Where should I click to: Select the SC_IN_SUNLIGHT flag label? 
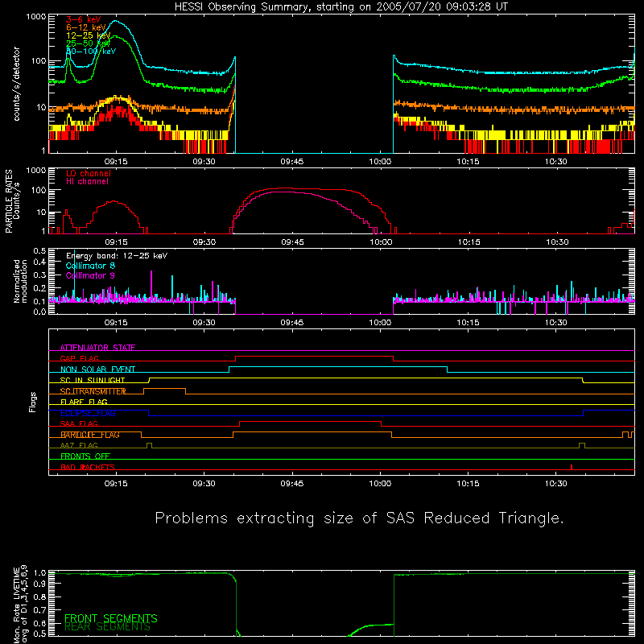click(93, 380)
